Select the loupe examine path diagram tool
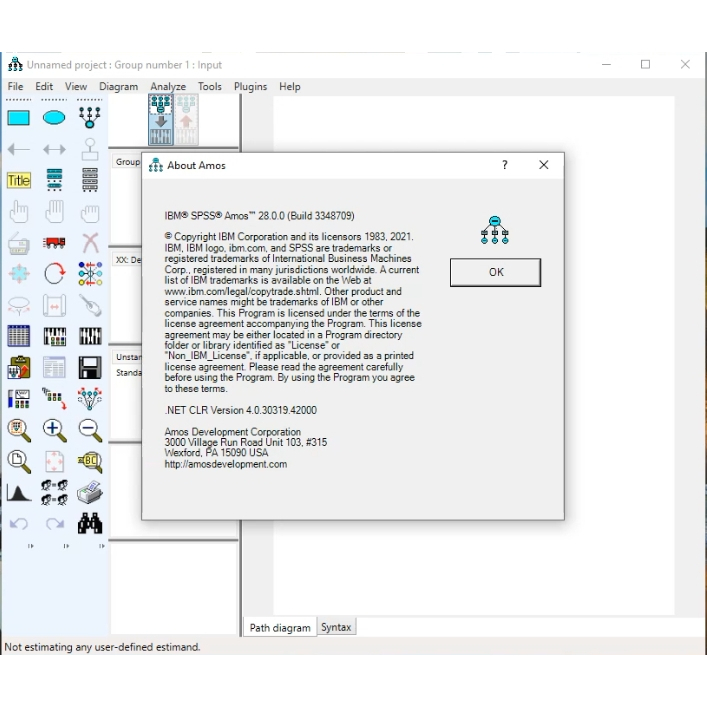The image size is (707, 707). click(x=90, y=462)
